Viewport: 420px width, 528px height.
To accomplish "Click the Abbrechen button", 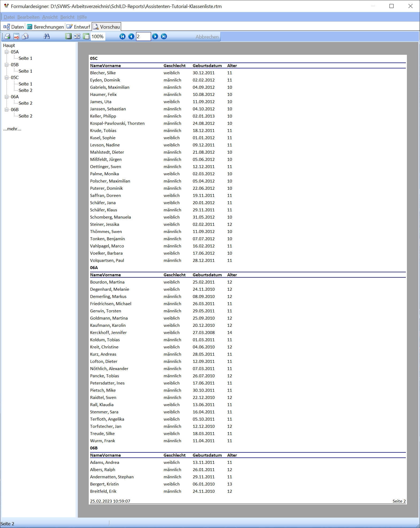I will click(207, 37).
